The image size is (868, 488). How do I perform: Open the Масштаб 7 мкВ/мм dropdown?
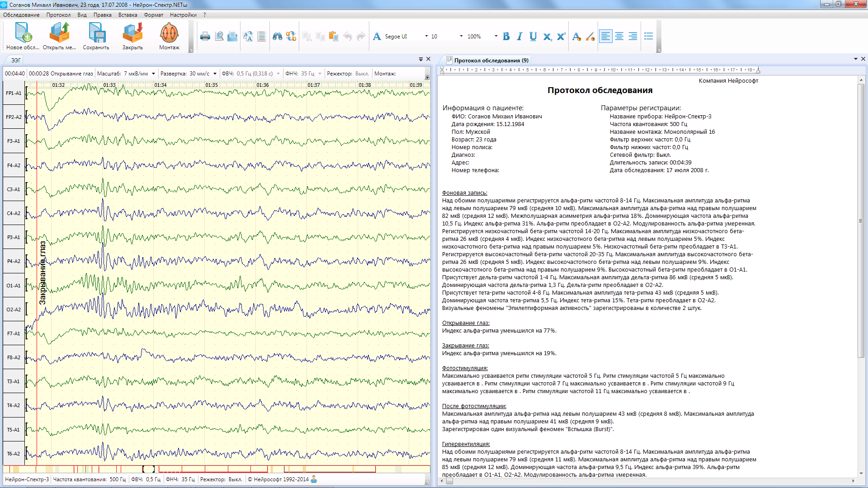(154, 74)
